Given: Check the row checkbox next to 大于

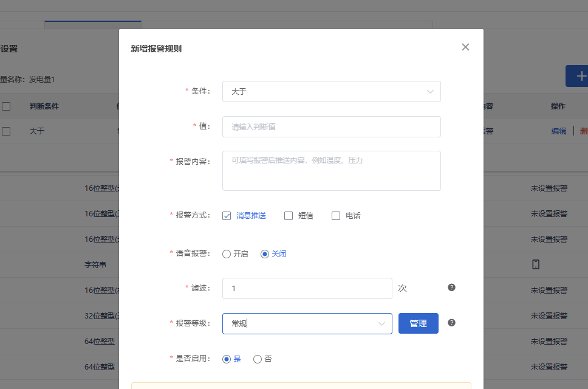Looking at the screenshot, I should pos(7,131).
